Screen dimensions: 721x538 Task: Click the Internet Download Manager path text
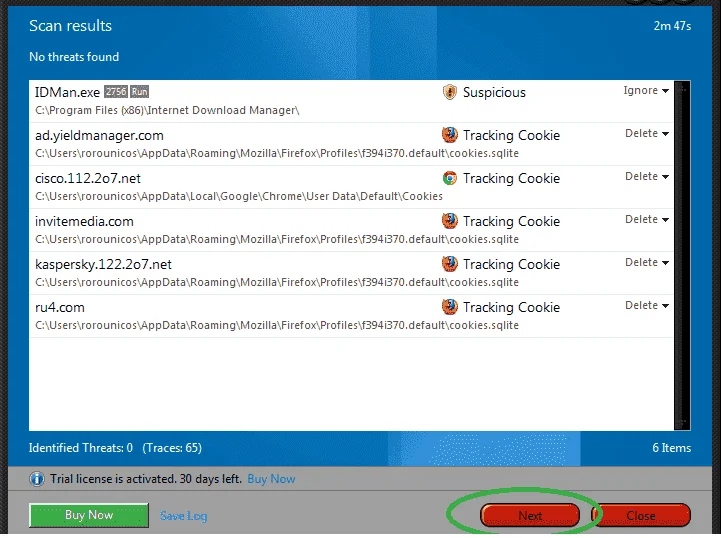[167, 110]
